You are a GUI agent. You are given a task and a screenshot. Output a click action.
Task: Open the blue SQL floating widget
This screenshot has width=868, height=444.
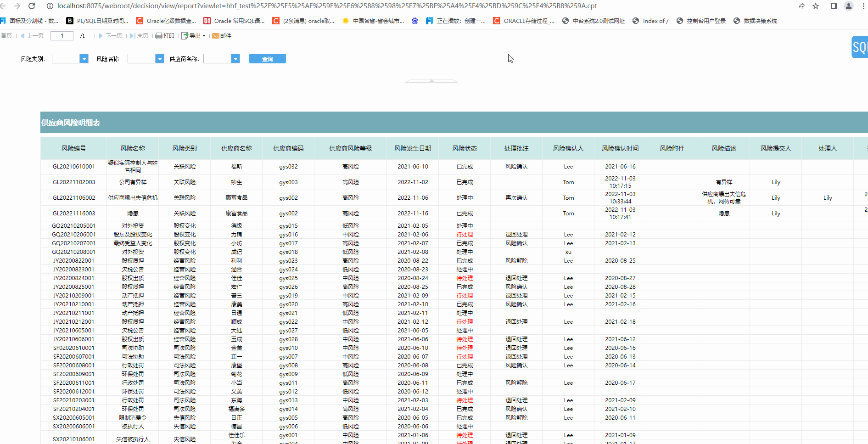pos(859,47)
